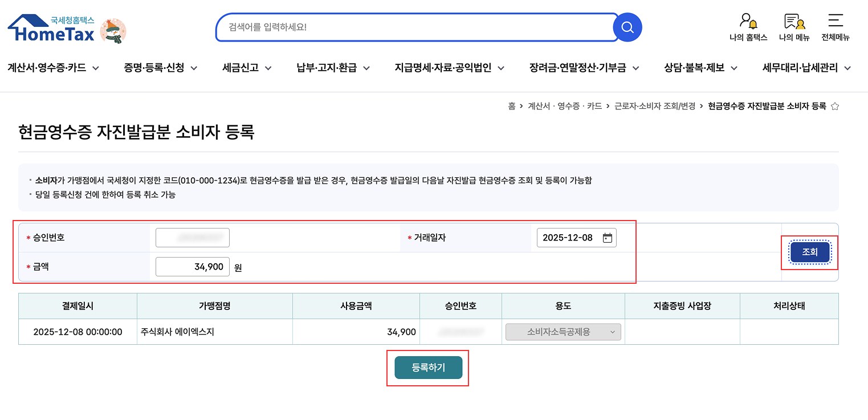
Task: Go to 홈 in breadcrumb
Action: (x=512, y=106)
